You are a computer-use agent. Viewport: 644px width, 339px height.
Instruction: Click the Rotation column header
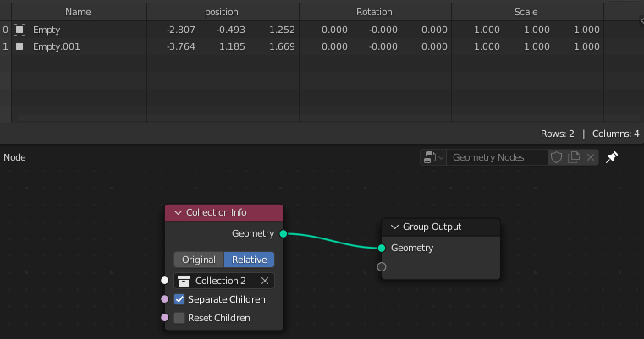click(x=374, y=12)
